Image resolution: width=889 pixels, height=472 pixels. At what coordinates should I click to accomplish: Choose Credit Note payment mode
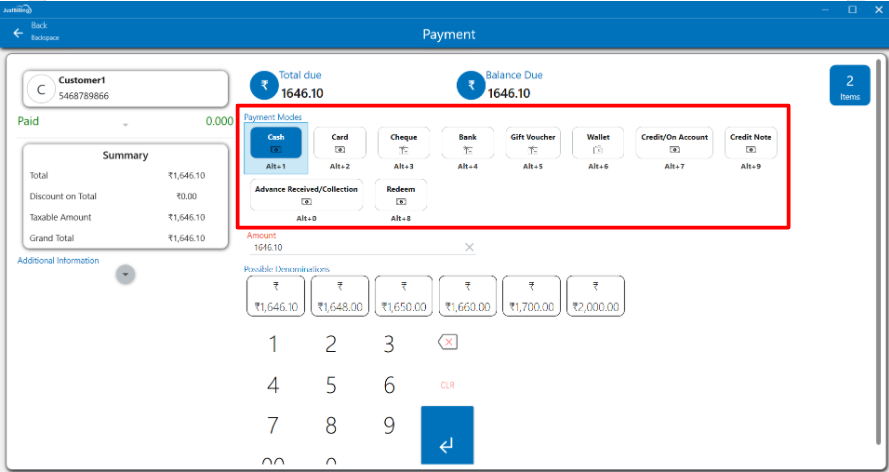coord(751,143)
